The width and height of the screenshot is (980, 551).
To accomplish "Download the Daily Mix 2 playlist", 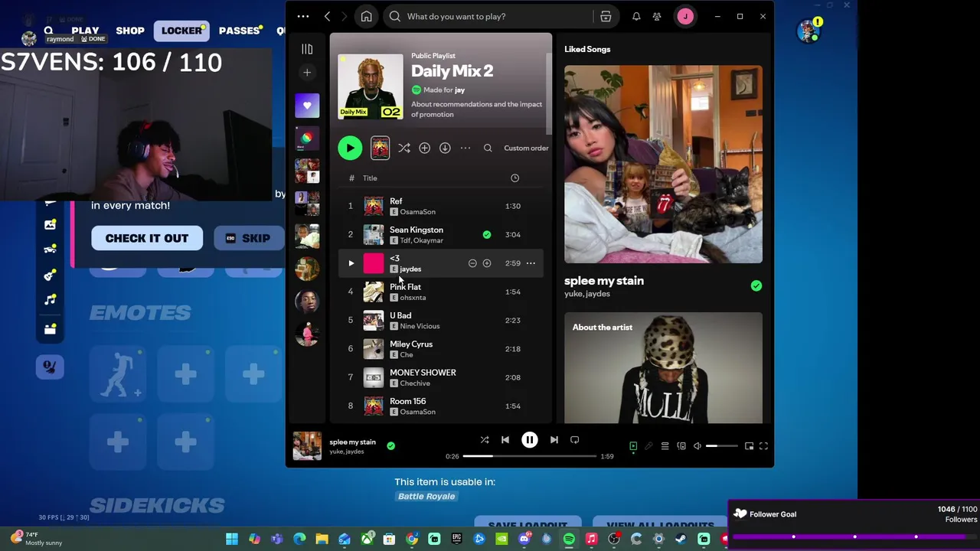I will coord(445,148).
